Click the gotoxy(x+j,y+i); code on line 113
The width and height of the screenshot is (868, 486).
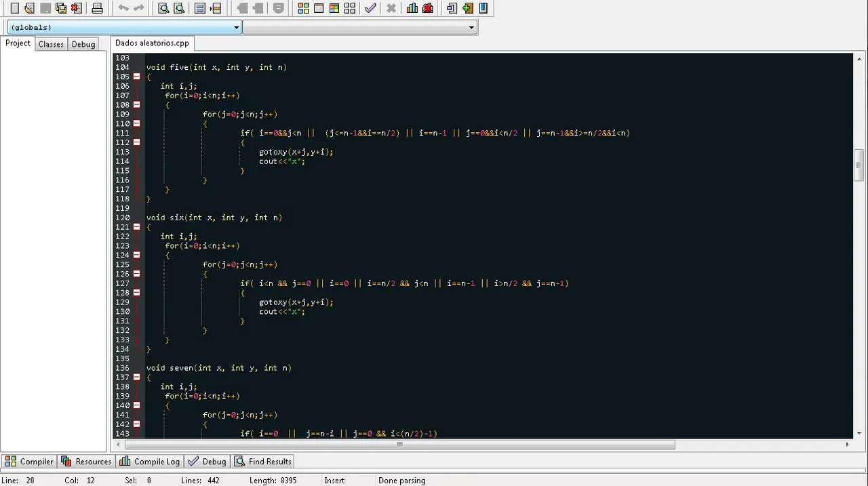pos(296,152)
